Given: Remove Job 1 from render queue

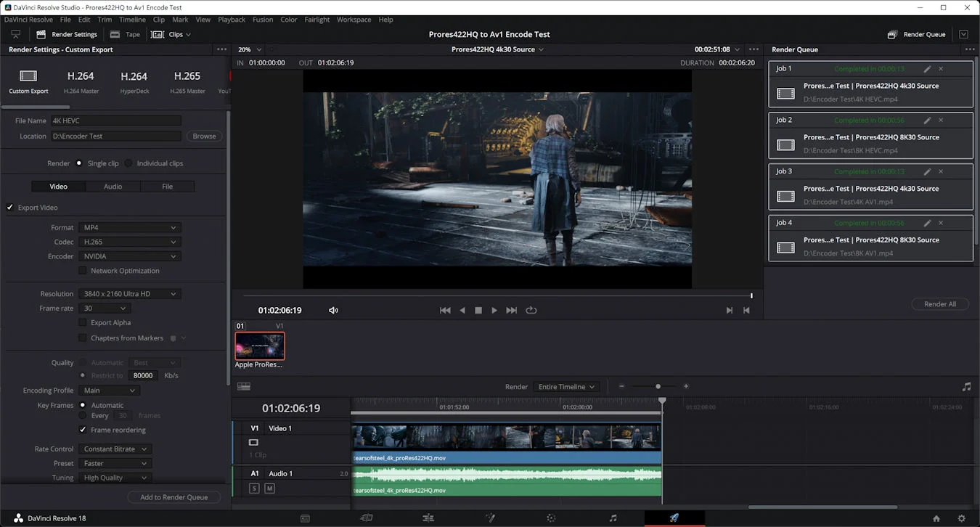Looking at the screenshot, I should 941,69.
